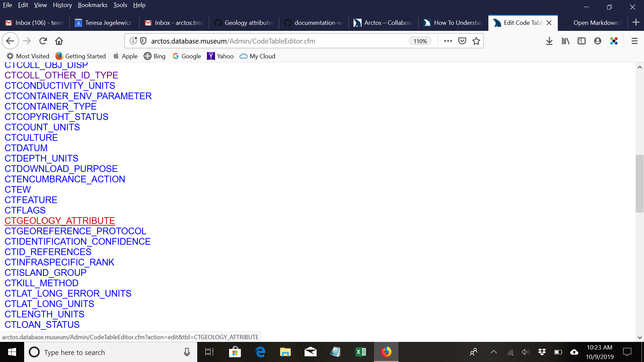This screenshot has width=644, height=362.
Task: Go to the browser home page
Action: pyautogui.click(x=59, y=41)
